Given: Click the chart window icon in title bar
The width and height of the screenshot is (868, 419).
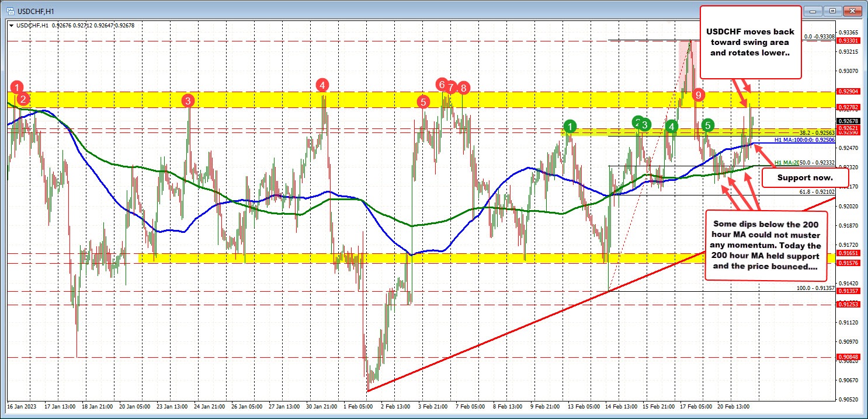Looking at the screenshot, I should coord(6,11).
